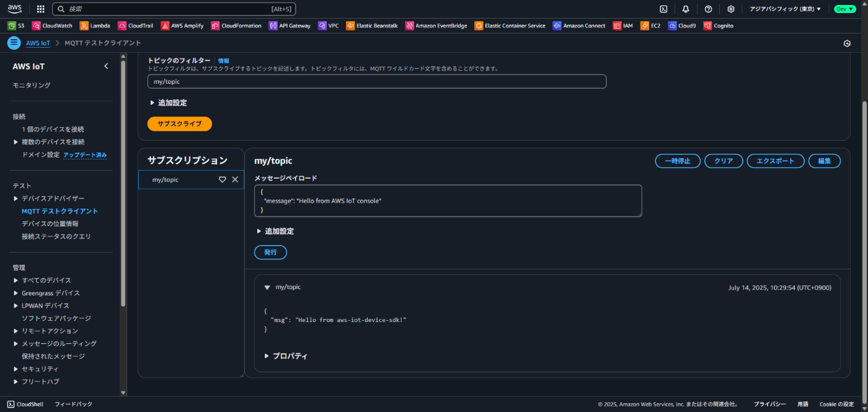Open the notifications bell
The image size is (868, 412).
click(686, 9)
